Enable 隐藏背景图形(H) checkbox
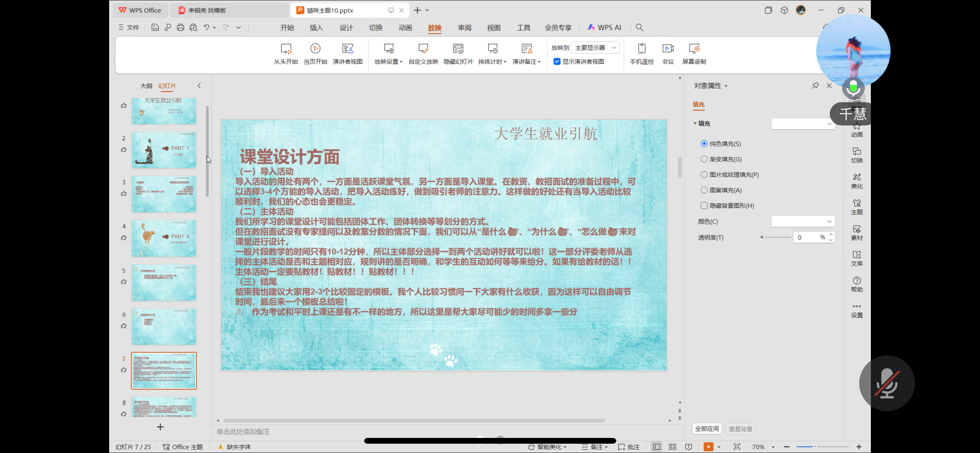Screen dimensions: 980x453 click(704, 206)
